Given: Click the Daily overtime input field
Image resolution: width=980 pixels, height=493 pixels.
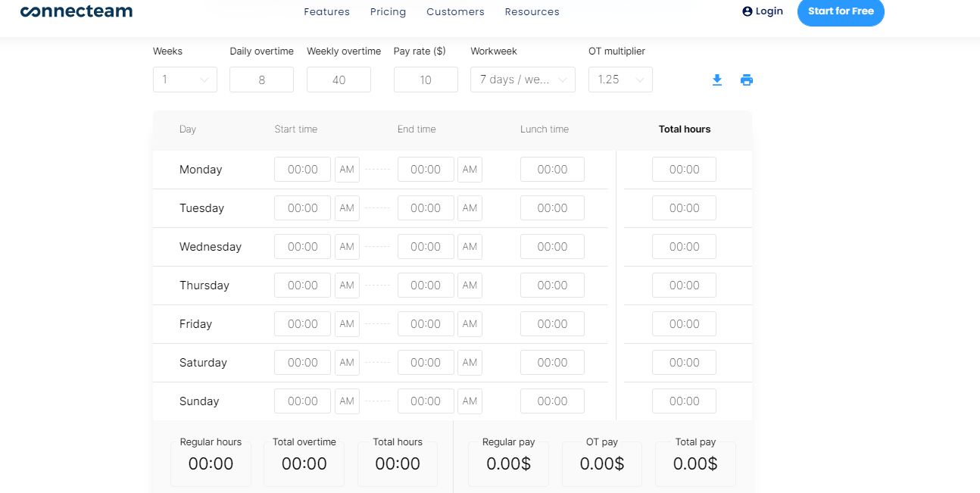Looking at the screenshot, I should coord(261,80).
